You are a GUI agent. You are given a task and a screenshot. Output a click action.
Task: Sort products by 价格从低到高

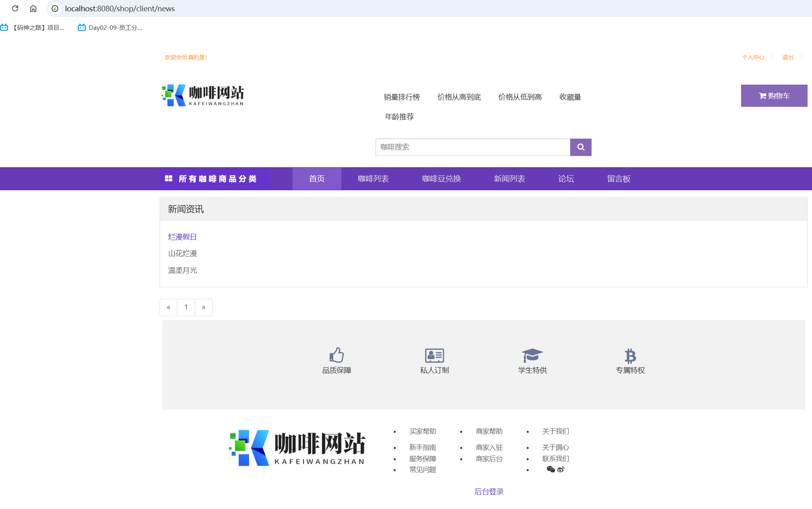[x=520, y=97]
